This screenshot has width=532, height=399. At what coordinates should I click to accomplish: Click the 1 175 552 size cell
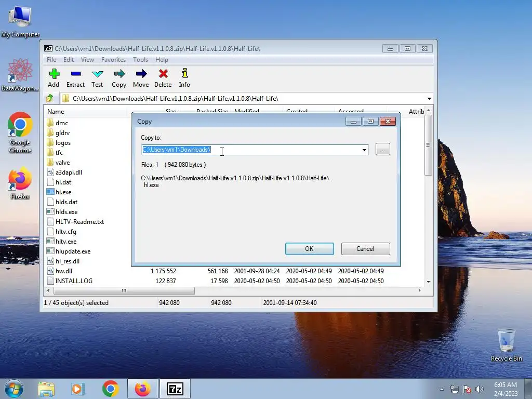point(163,271)
